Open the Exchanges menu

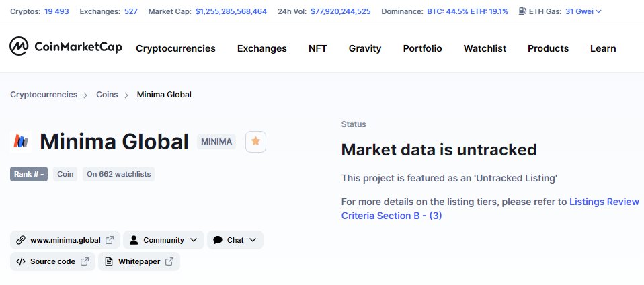click(262, 48)
